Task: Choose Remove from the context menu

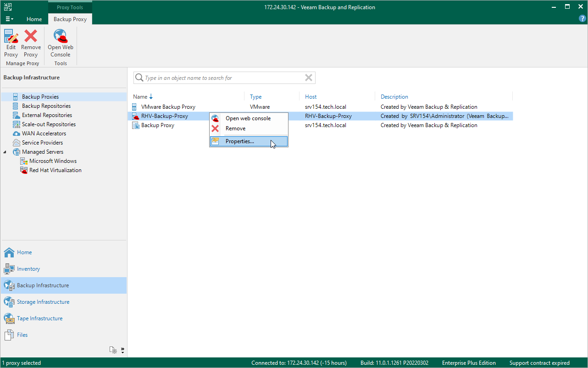Action: 249,128
